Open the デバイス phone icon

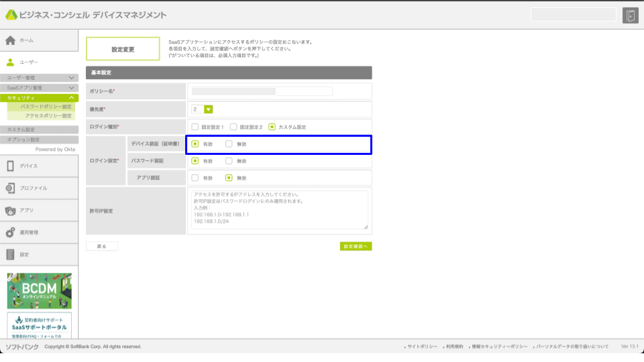pyautogui.click(x=10, y=166)
